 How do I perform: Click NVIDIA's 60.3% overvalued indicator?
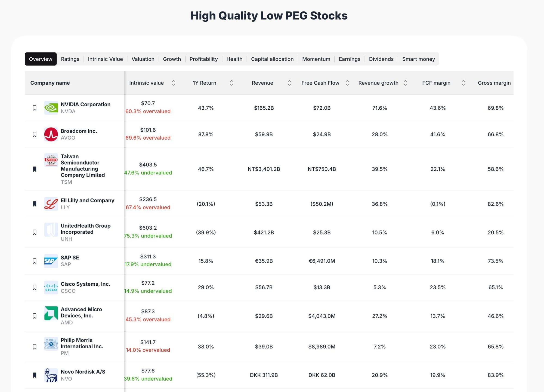(x=148, y=111)
